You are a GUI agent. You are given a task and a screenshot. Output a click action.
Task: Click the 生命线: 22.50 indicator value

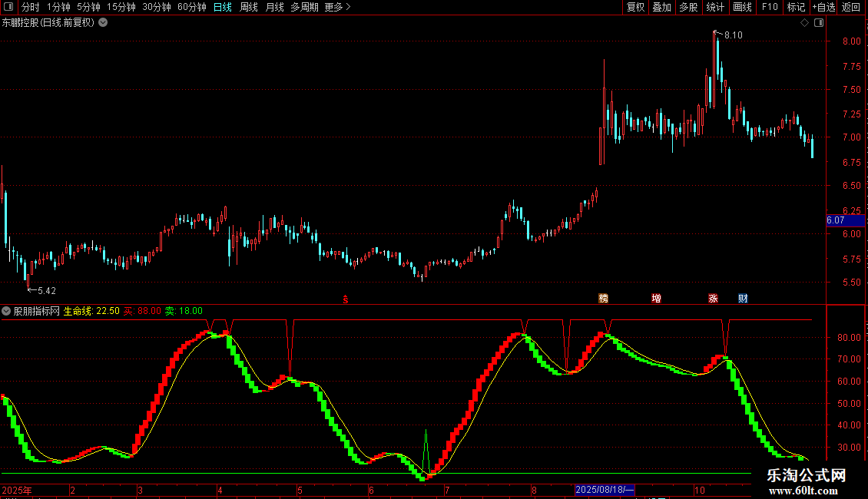91,311
